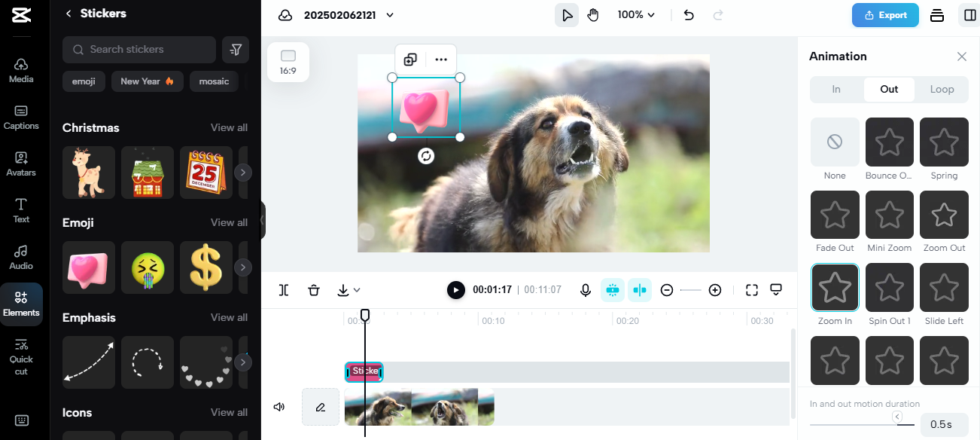Switch to the In animation tab
The height and width of the screenshot is (440, 980).
coord(836,89)
